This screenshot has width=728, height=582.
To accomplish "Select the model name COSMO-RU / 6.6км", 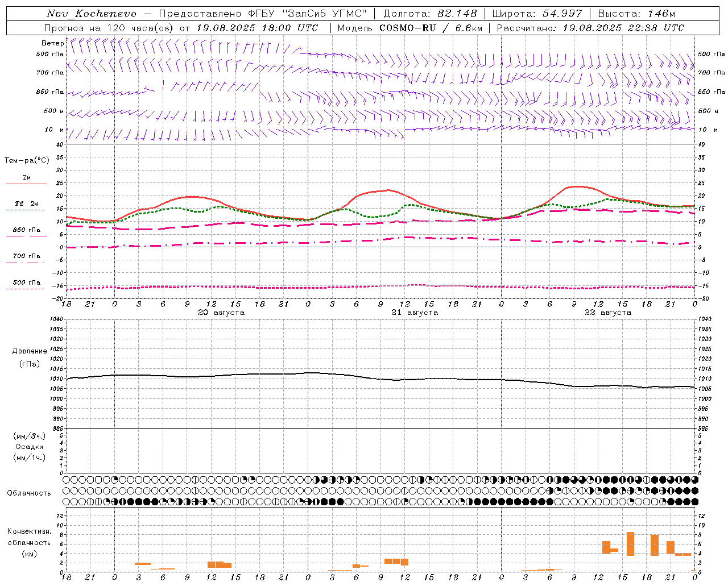I will click(x=431, y=28).
